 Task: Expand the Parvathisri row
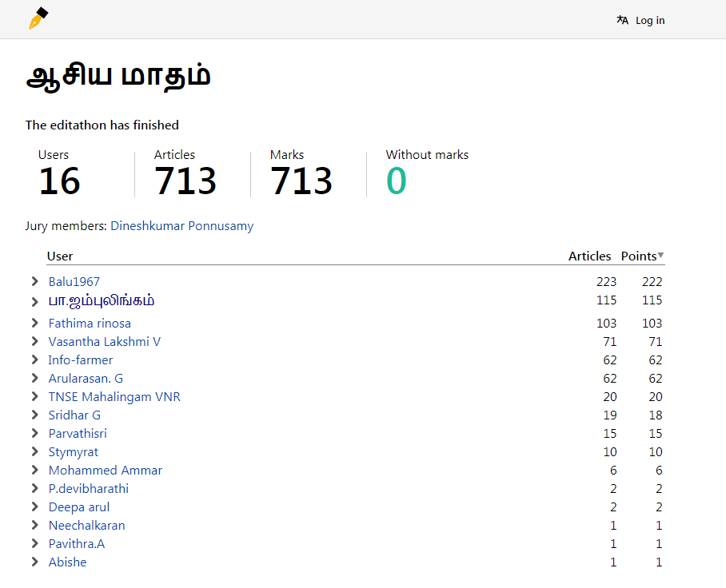pyautogui.click(x=34, y=433)
